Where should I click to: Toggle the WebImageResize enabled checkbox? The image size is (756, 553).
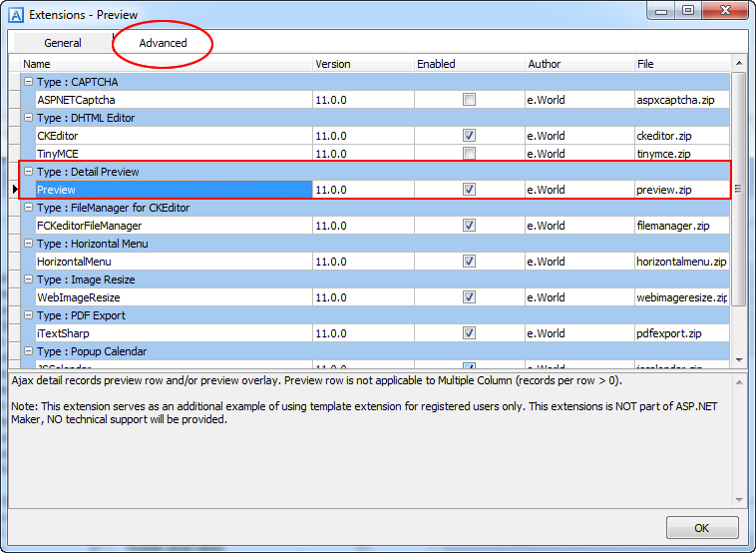(x=469, y=297)
